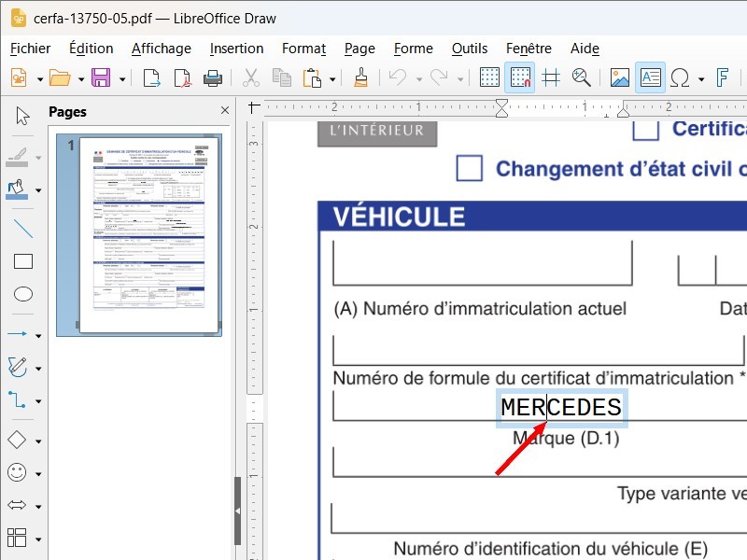Select the Ellipse drawing tool
Viewport: 747px width, 560px height.
point(23,294)
